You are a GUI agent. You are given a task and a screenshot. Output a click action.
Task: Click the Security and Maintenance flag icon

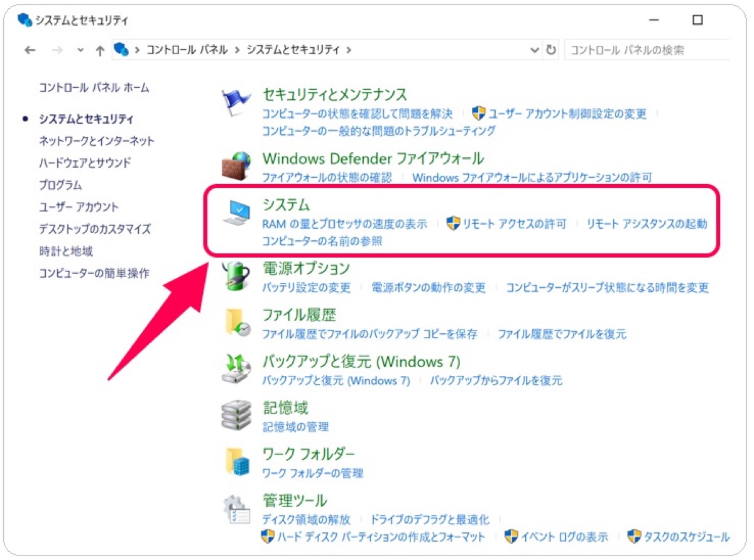pos(236,104)
